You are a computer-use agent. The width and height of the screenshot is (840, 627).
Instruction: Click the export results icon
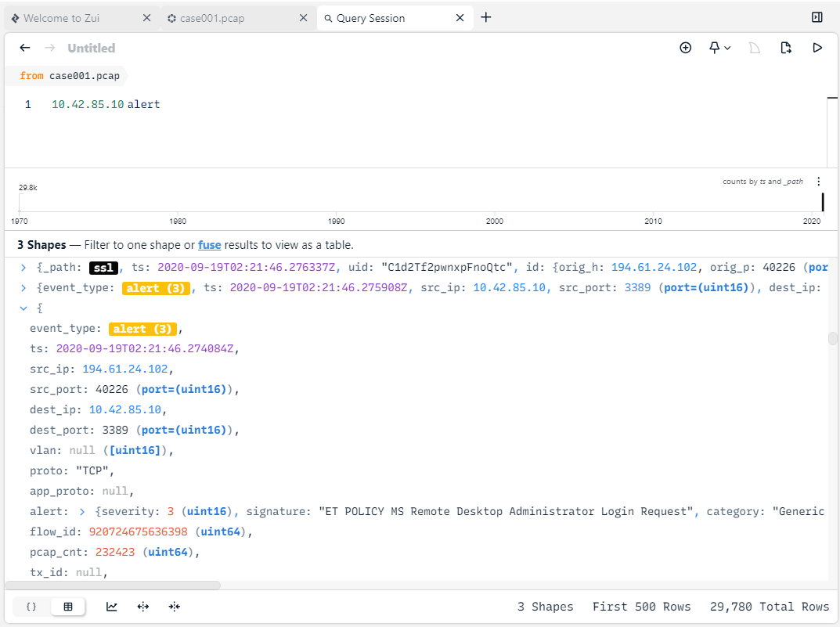point(786,48)
